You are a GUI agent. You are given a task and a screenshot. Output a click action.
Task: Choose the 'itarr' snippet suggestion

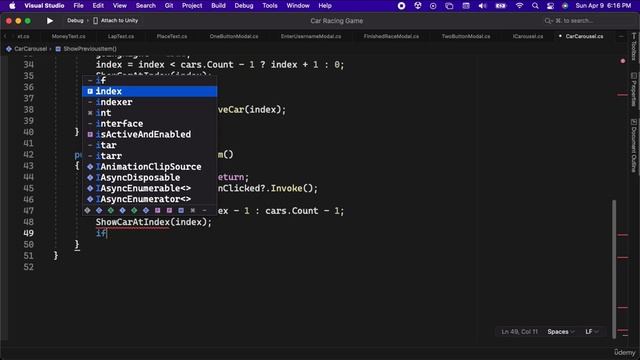150,156
